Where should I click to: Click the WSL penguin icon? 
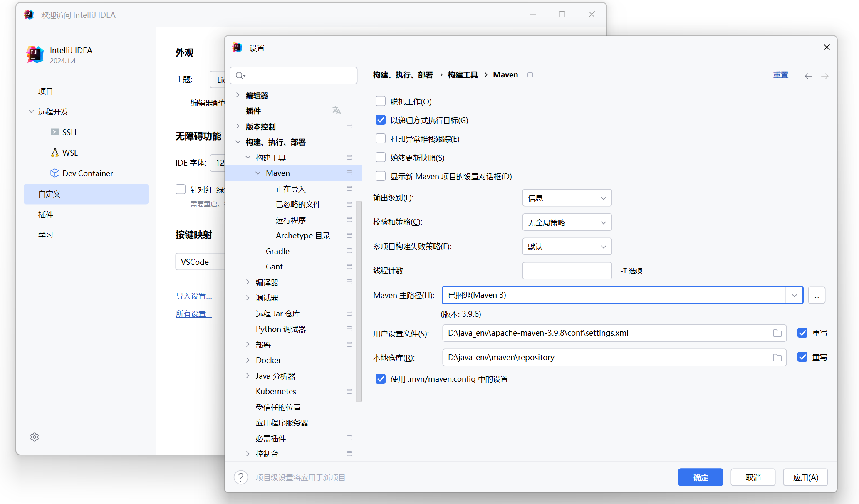[54, 153]
